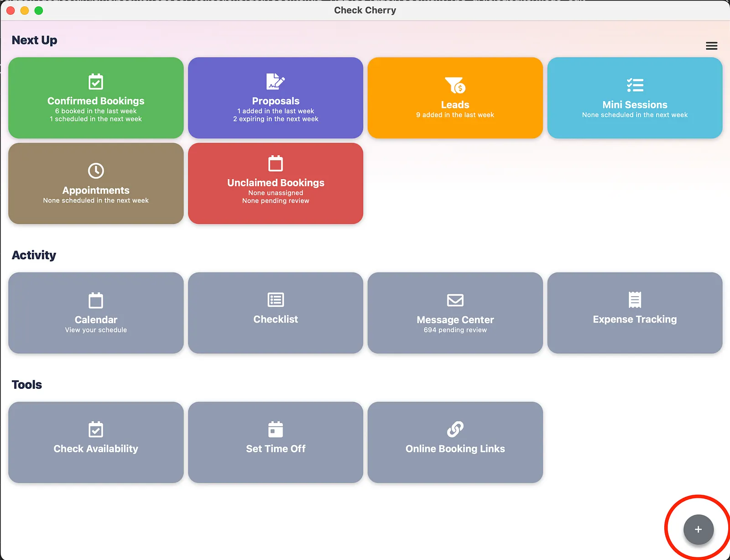Click the Check Availability calendar icon
Image resolution: width=730 pixels, height=560 pixels.
[x=96, y=429]
